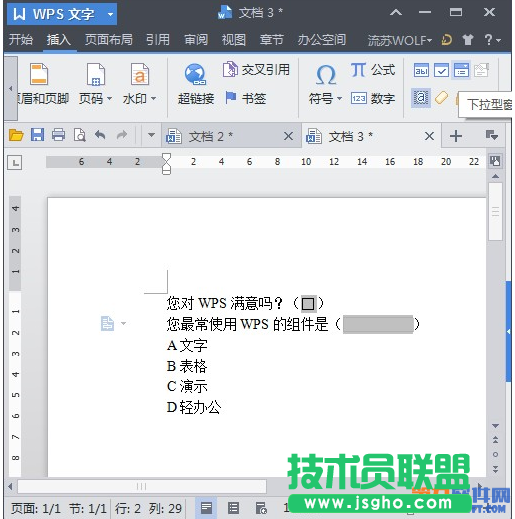The height and width of the screenshot is (519, 515).
Task: Toggle form field shading
Action: (x=421, y=98)
